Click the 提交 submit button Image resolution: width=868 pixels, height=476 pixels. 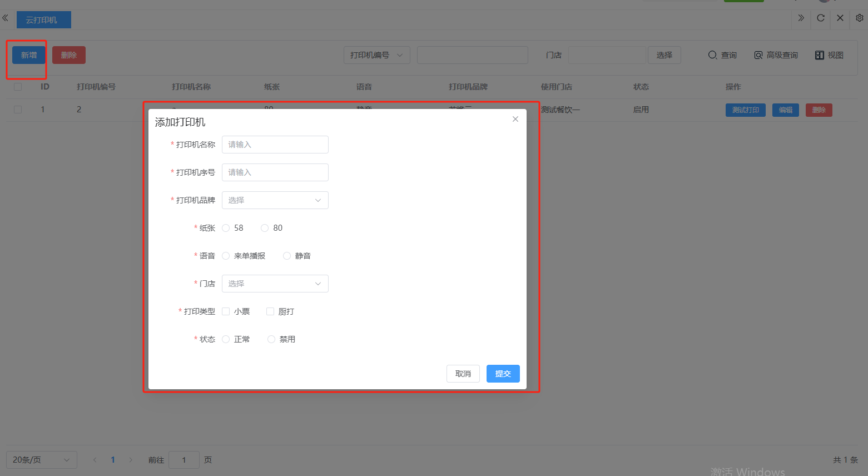pos(503,374)
